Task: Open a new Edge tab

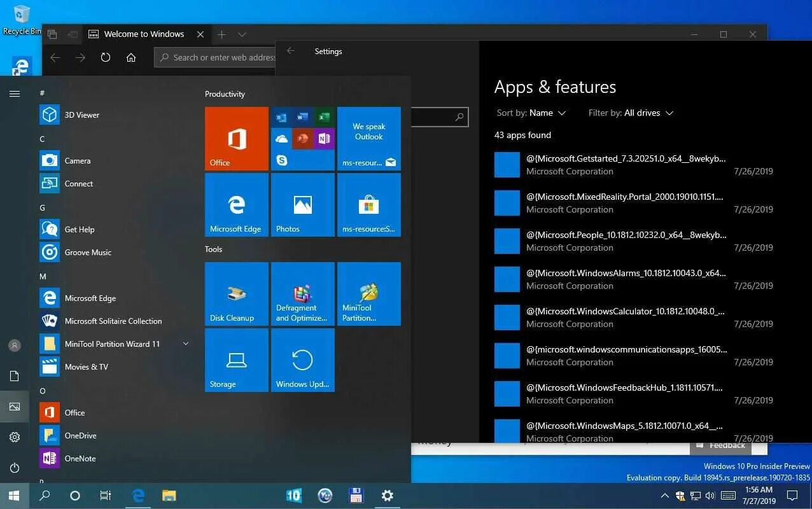Action: (221, 34)
